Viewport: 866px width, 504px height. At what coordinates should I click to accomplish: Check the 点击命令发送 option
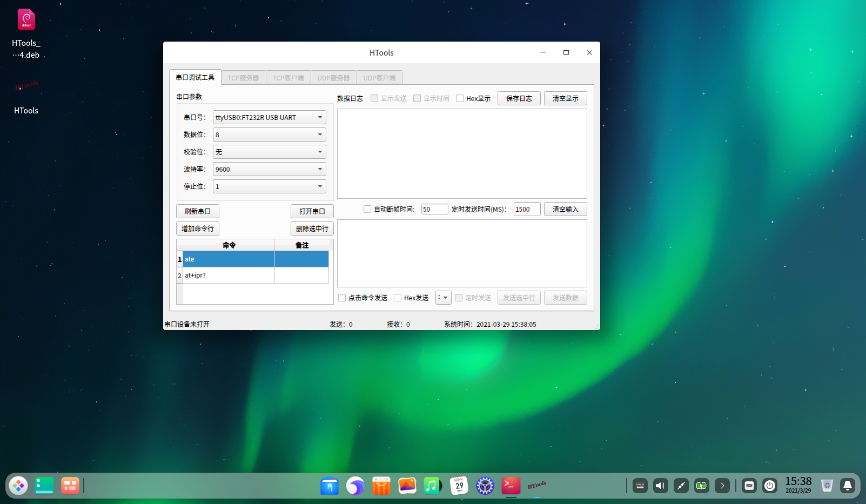pyautogui.click(x=342, y=298)
